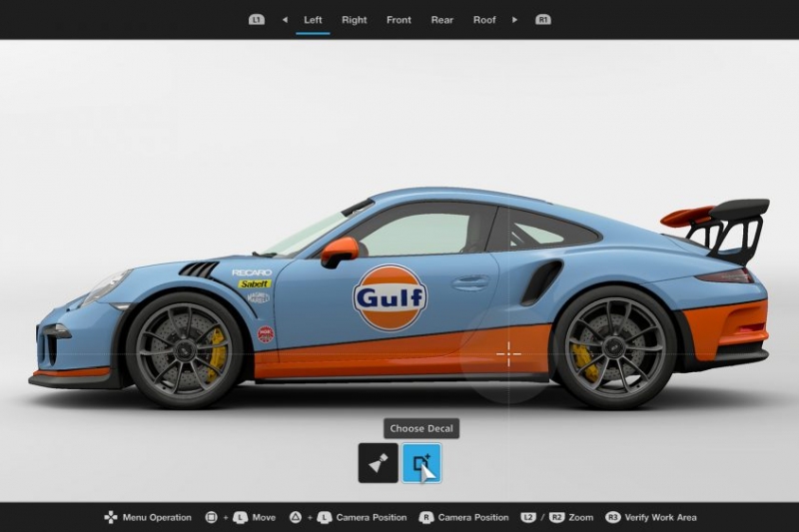Go to previous view with left arrow
This screenshot has width=799, height=532.
285,19
